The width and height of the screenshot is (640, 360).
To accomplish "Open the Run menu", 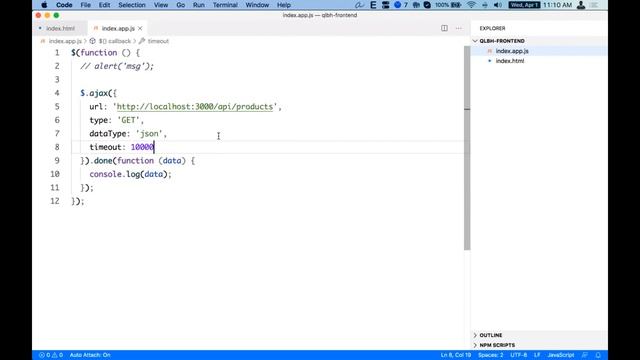I will pyautogui.click(x=199, y=5).
